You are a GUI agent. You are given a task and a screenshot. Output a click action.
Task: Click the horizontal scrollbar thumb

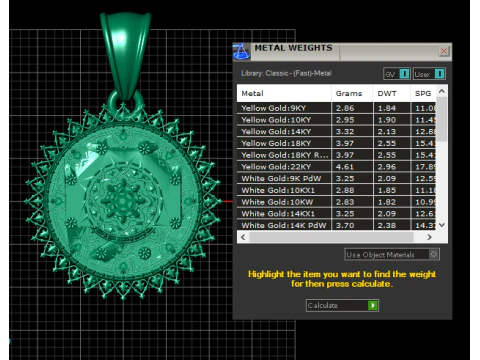point(331,237)
